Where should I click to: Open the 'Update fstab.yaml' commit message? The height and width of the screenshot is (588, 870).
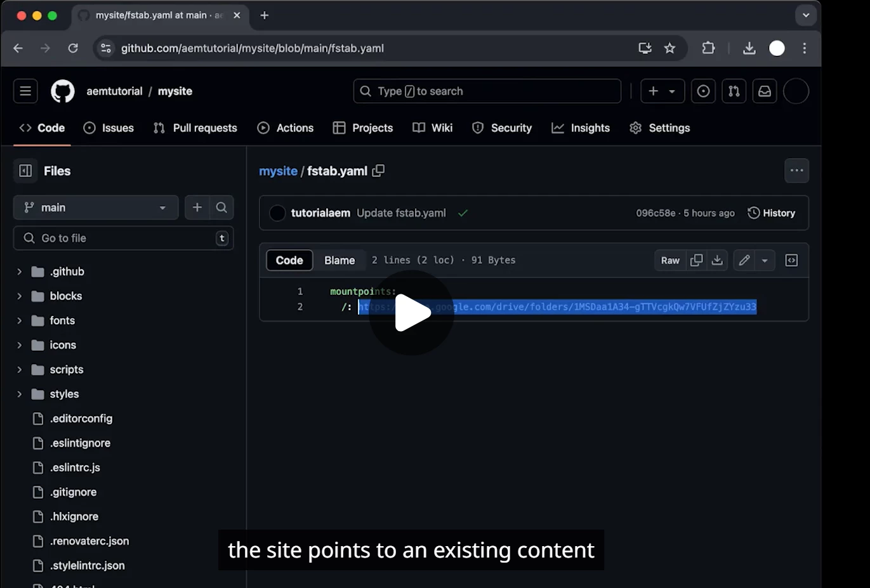401,213
